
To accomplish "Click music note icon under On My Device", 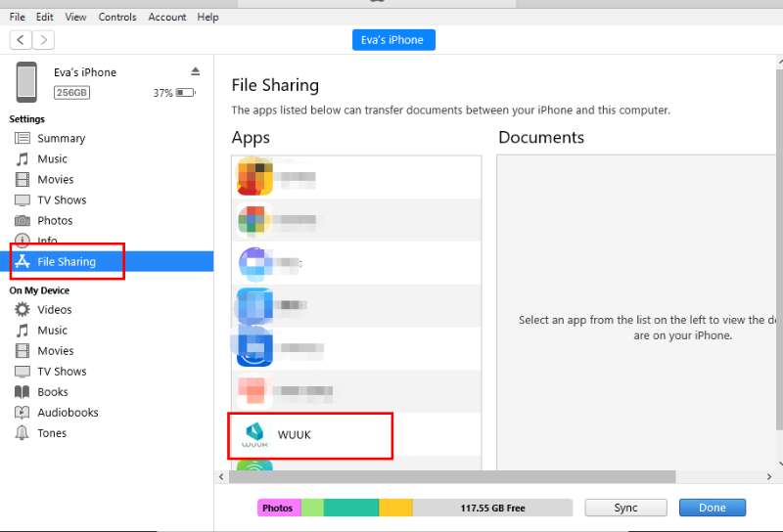I will (22, 330).
